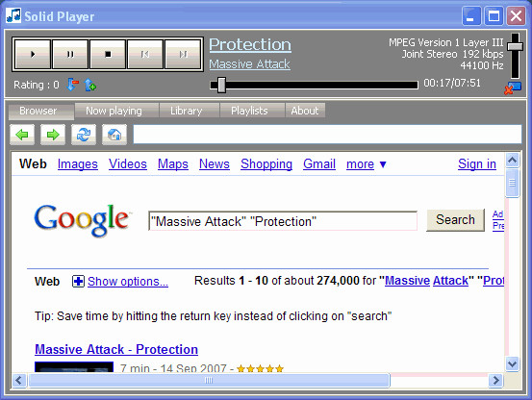Viewport: 532px width, 400px height.
Task: Switch to the Browser tab
Action: pos(41,112)
